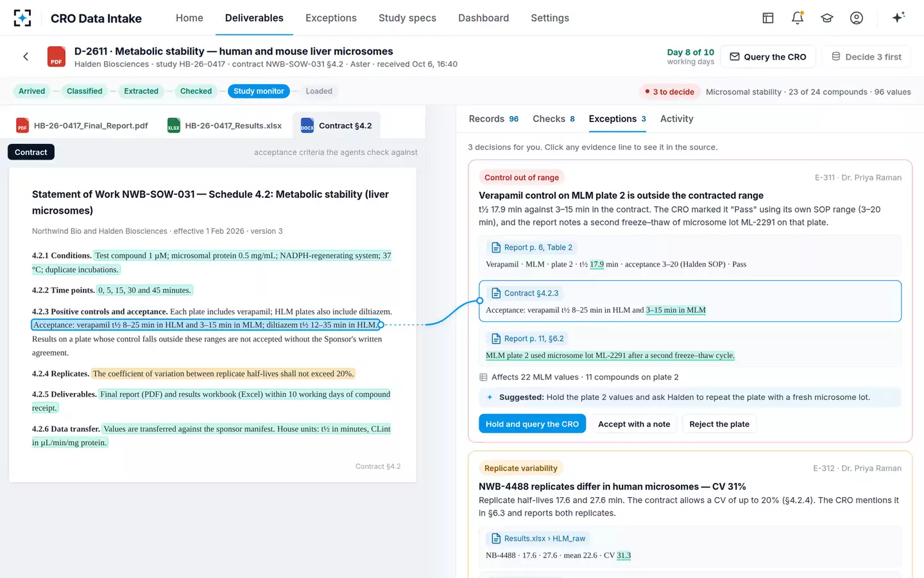Switch to the Records tab
This screenshot has height=578, width=924.
click(493, 119)
